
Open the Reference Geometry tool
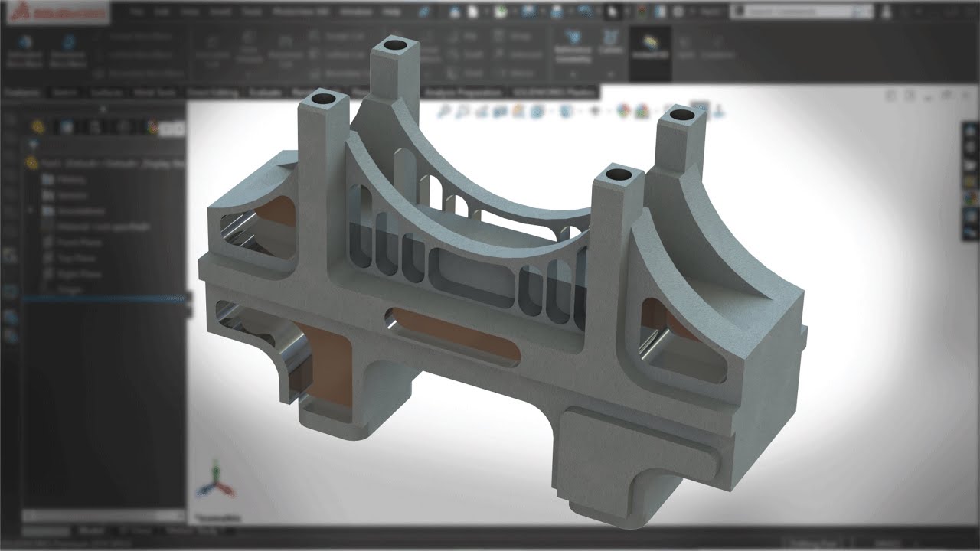[x=573, y=45]
